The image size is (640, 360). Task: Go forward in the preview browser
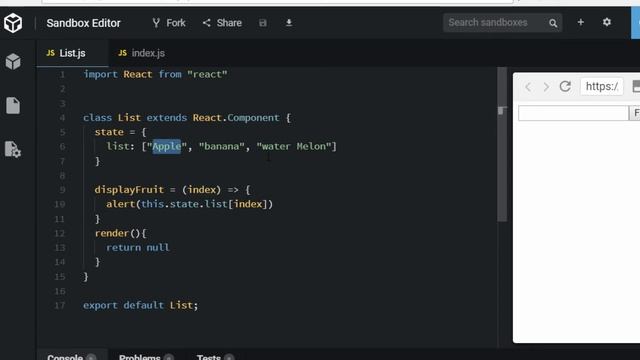(x=546, y=87)
